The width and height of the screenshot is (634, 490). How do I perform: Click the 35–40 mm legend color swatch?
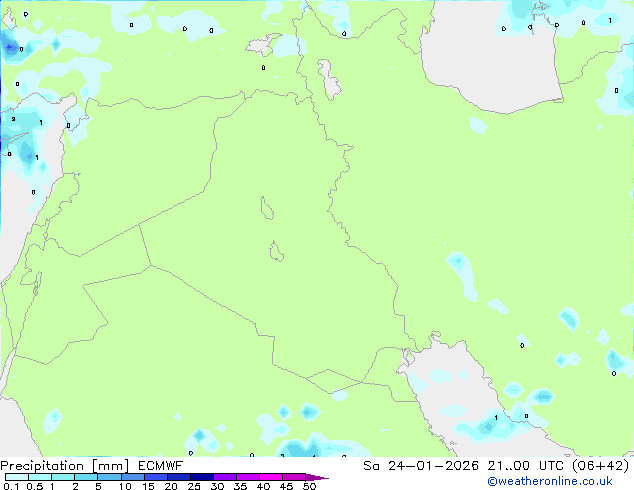click(x=248, y=477)
